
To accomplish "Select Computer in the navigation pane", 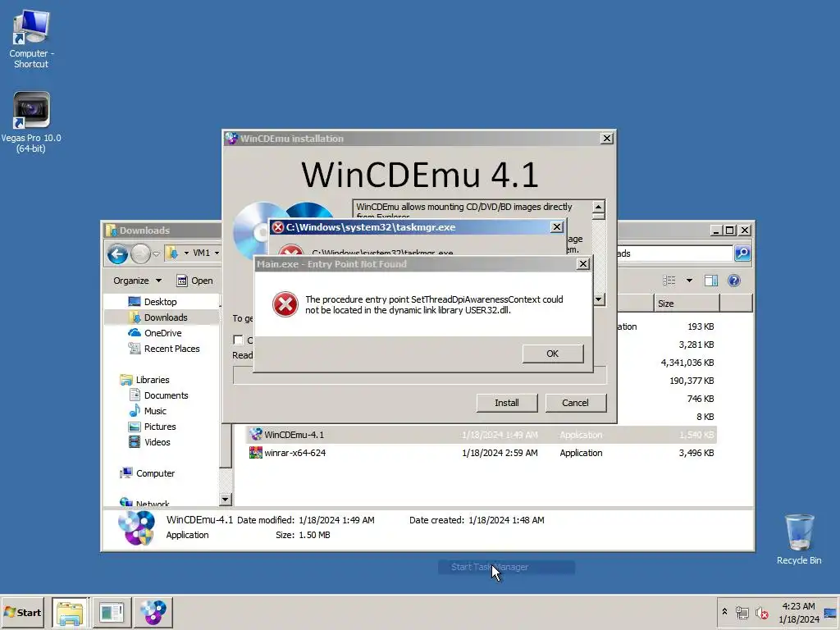I will [x=155, y=473].
